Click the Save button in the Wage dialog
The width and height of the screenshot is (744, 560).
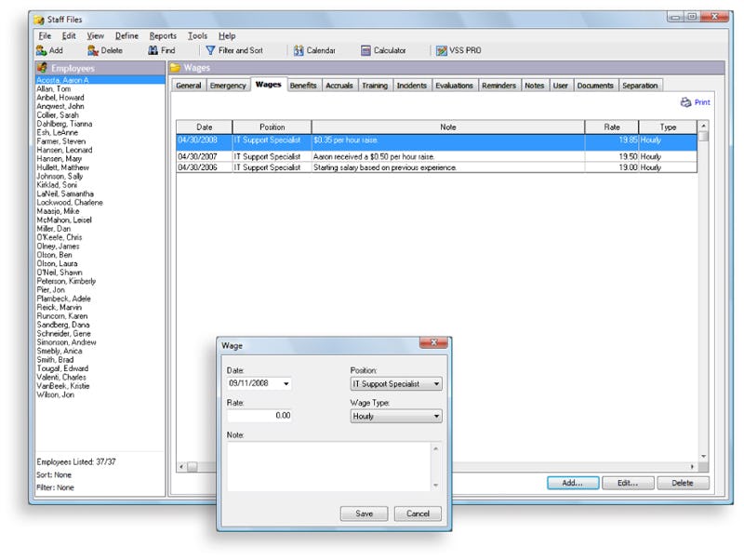[364, 513]
